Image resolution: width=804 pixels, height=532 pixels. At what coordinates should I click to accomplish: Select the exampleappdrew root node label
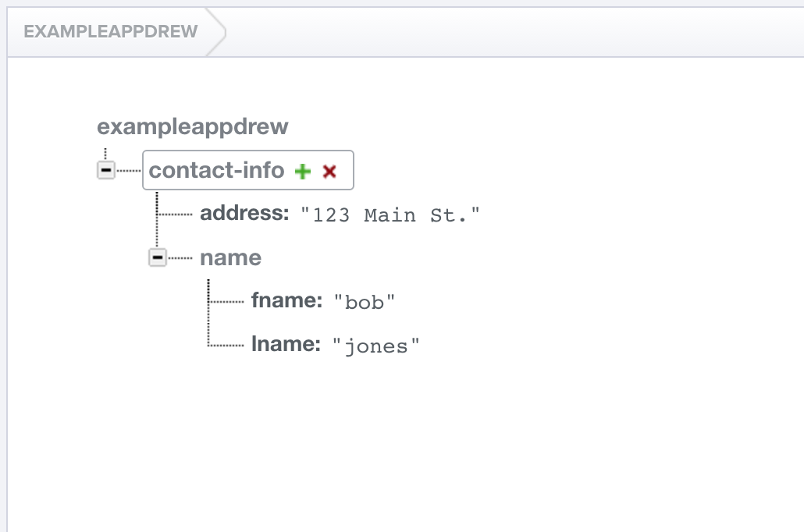coord(192,126)
